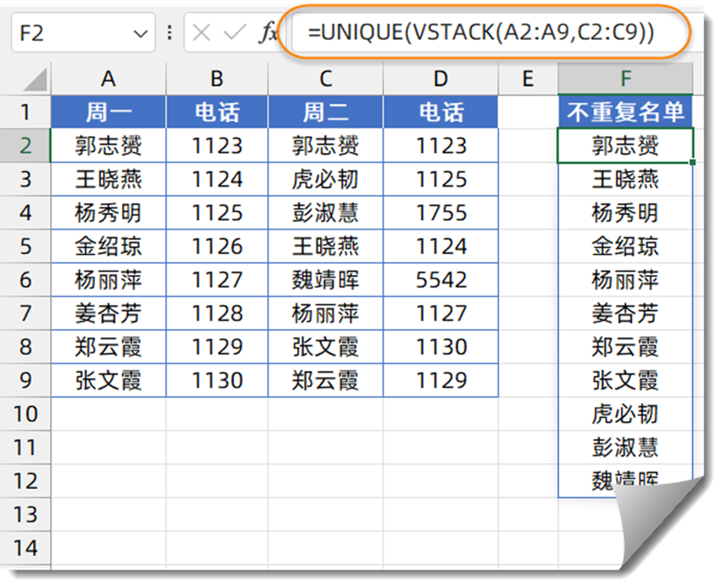Click the 周一 header cell
The height and width of the screenshot is (588, 722).
click(x=108, y=113)
